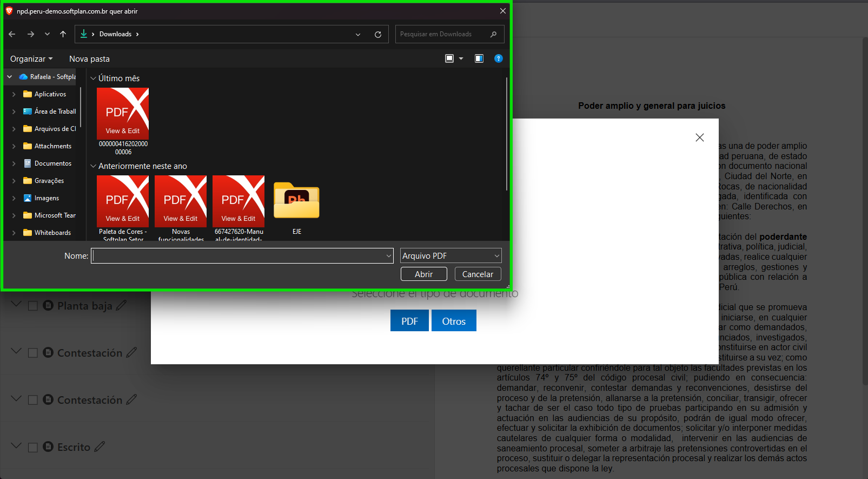This screenshot has height=479, width=868.
Task: Click Planta baja document icon
Action: tap(48, 306)
